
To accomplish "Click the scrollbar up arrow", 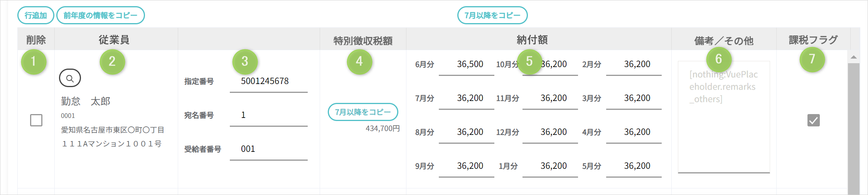I will tap(854, 57).
